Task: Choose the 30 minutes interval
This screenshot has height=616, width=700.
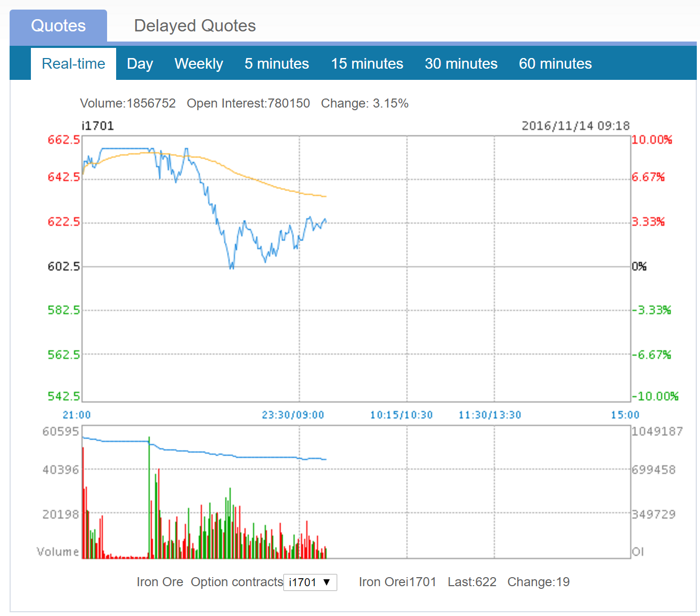Action: (461, 64)
